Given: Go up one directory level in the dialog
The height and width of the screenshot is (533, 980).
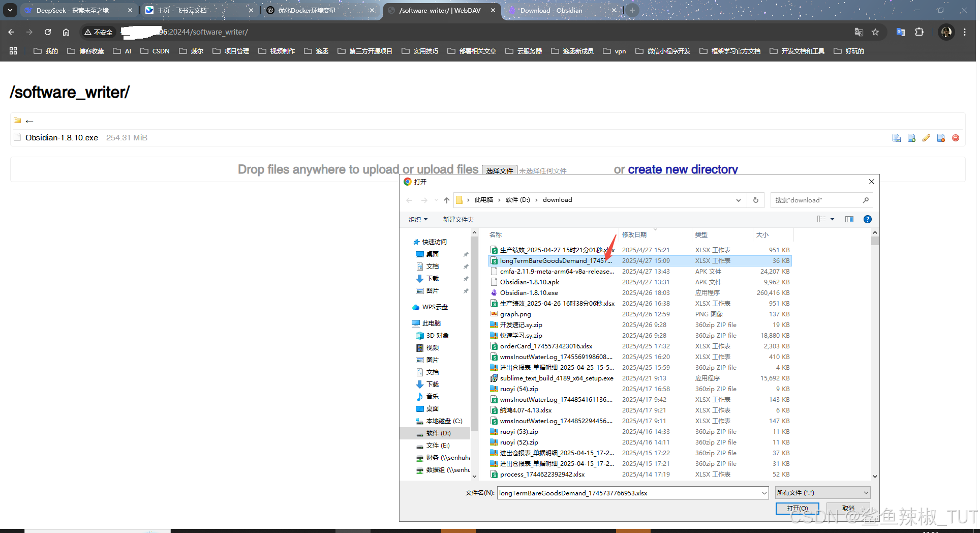Looking at the screenshot, I should pos(446,200).
